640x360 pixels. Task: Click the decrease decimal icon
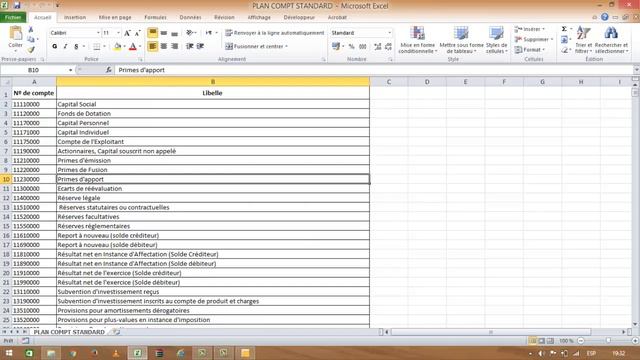point(388,47)
